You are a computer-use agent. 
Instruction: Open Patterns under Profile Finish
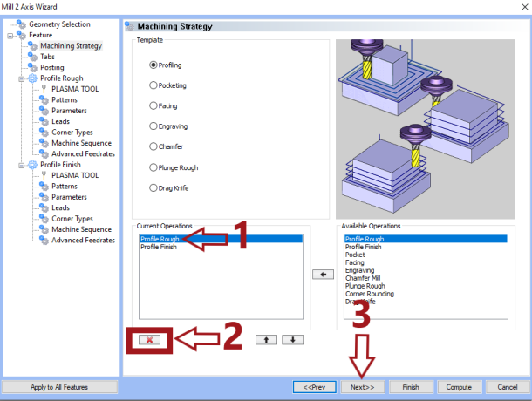point(65,187)
